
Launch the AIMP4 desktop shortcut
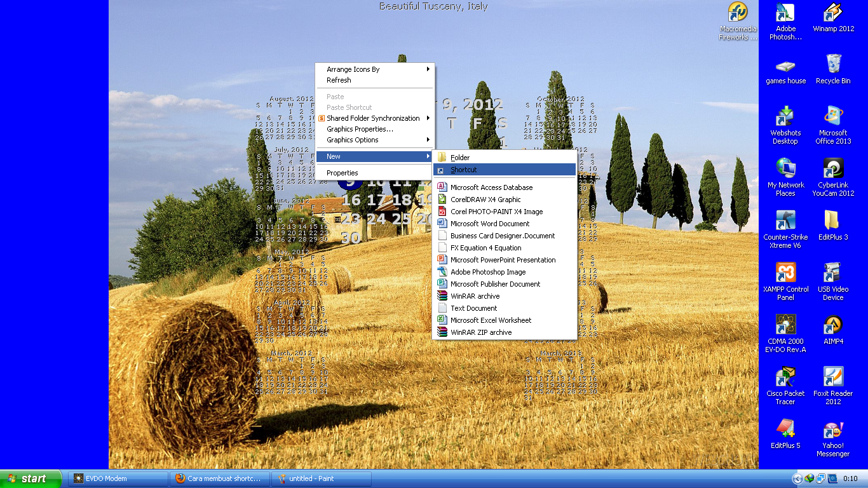[x=833, y=330]
